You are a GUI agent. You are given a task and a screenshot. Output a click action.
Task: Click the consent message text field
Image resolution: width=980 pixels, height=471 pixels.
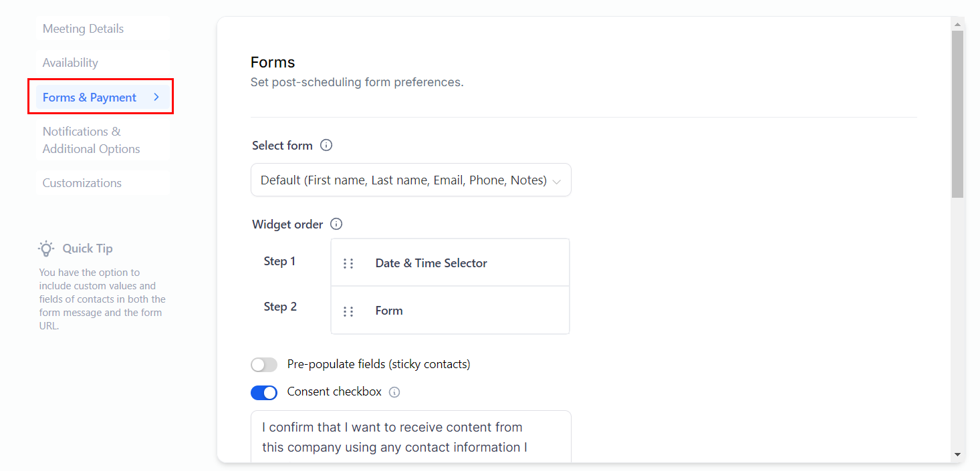410,437
